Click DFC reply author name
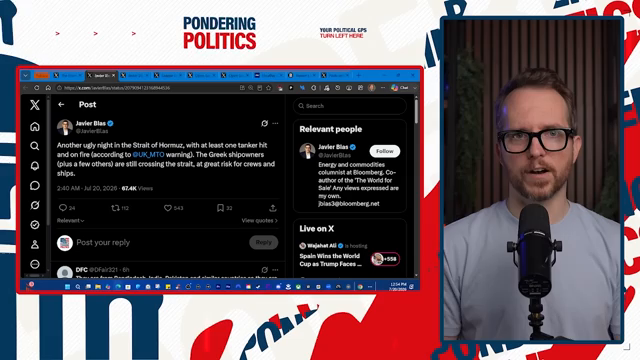 [82, 270]
